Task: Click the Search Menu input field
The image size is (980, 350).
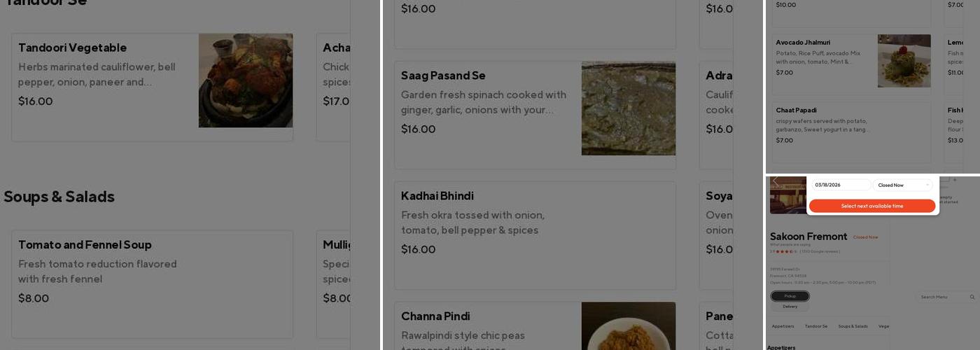Action: coord(941,297)
